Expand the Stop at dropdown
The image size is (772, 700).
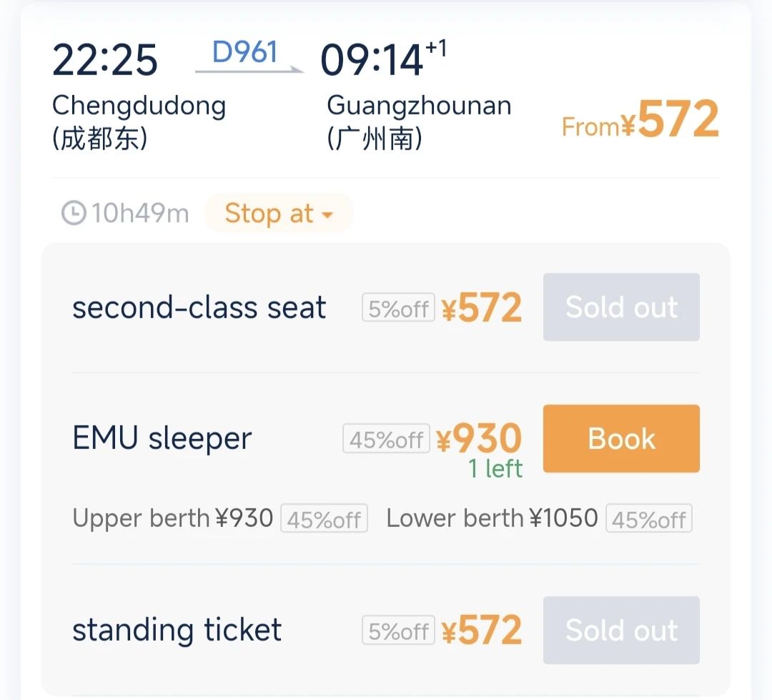point(279,213)
